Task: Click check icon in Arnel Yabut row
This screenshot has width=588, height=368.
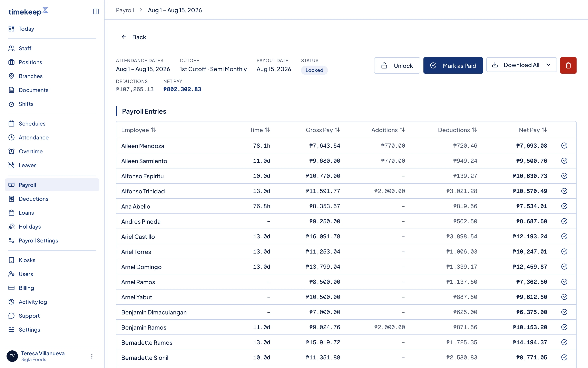Action: click(564, 297)
